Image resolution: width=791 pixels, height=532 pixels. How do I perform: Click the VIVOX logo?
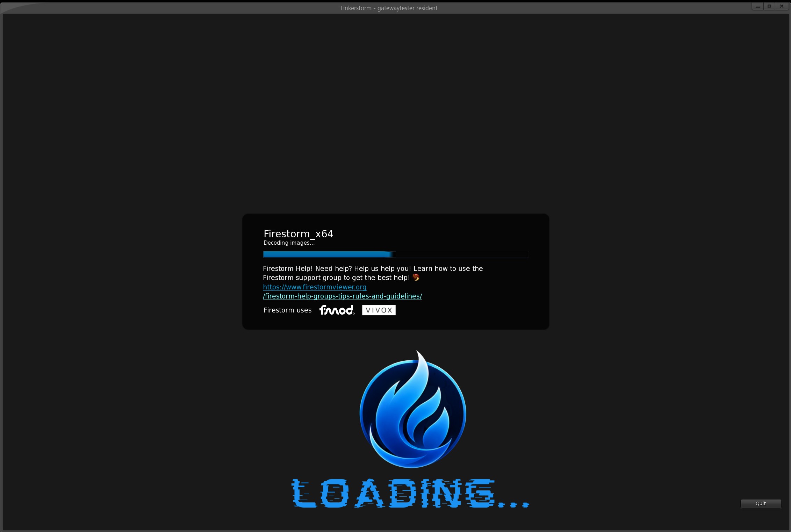379,310
